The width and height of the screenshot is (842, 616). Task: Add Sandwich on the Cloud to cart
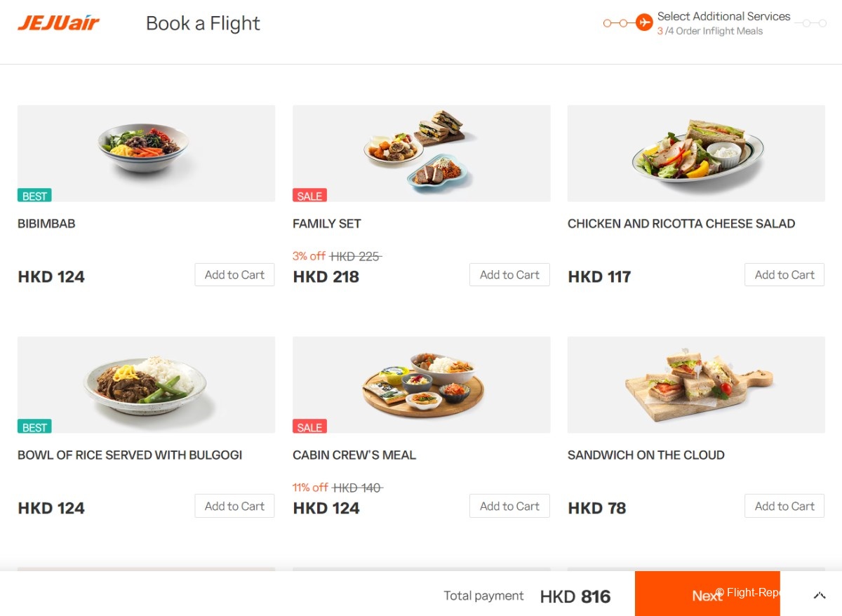point(784,507)
